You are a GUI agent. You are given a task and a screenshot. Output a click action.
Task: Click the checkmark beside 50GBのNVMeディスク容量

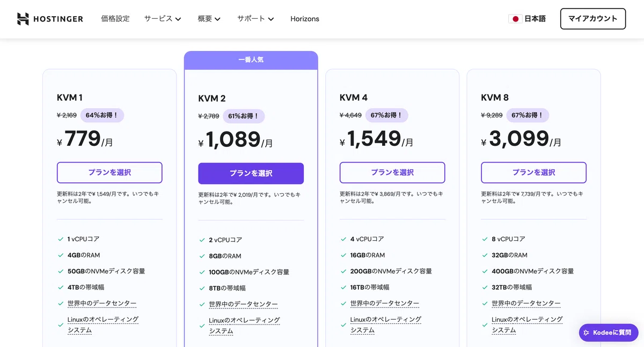61,271
